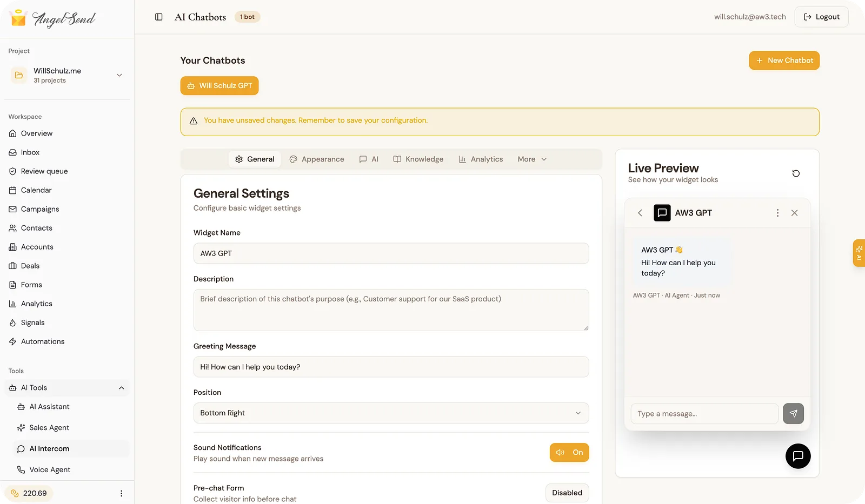This screenshot has height=504, width=865.
Task: Click the floating chat launcher bubble
Action: (x=798, y=456)
